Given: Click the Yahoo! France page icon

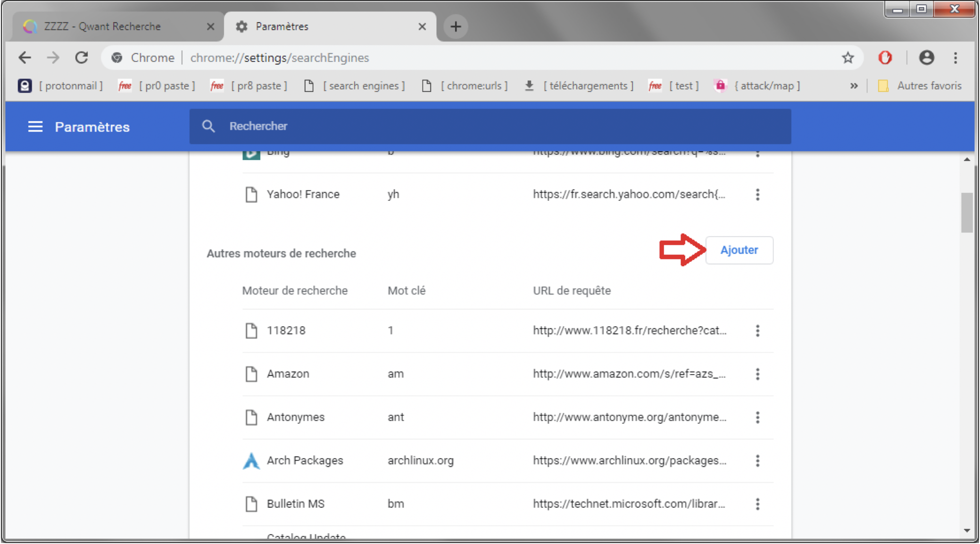Looking at the screenshot, I should [x=251, y=195].
